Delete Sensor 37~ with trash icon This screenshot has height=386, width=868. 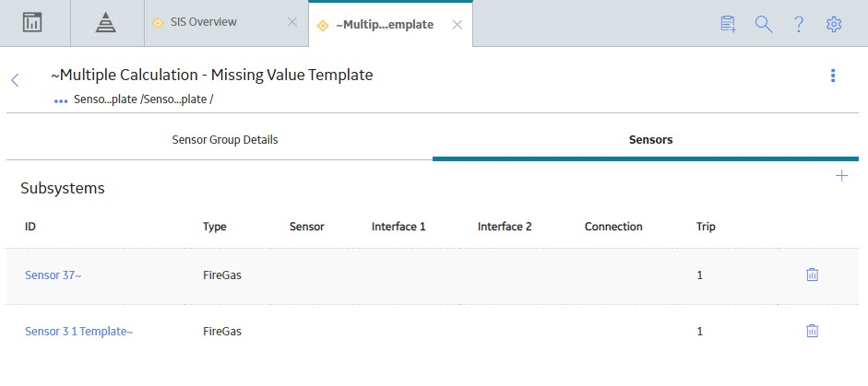(812, 275)
